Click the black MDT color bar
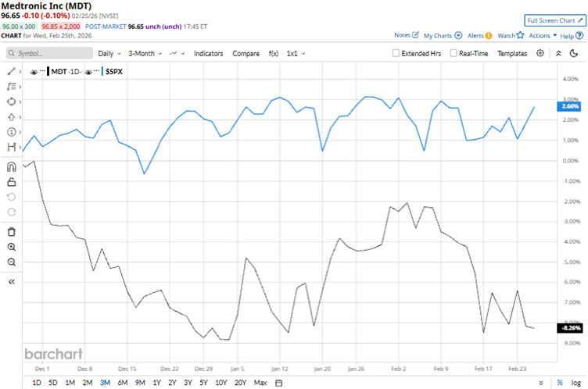This screenshot has width=588, height=389. click(x=48, y=72)
